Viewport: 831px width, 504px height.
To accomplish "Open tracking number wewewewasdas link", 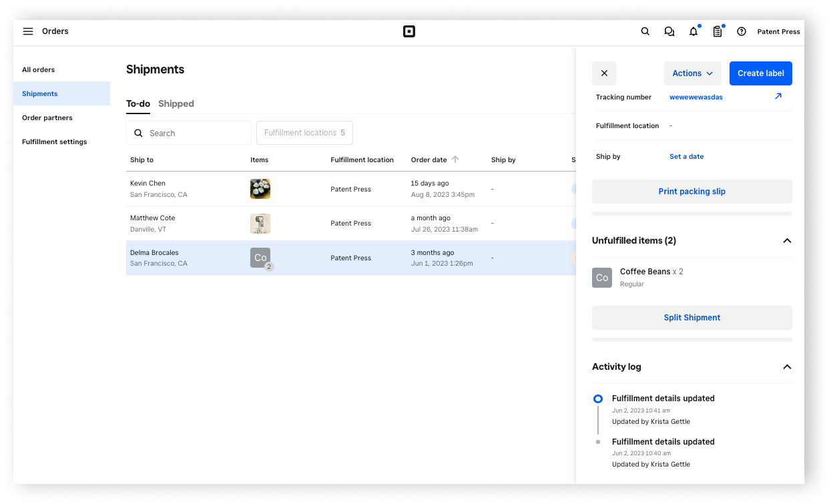I will tap(696, 97).
